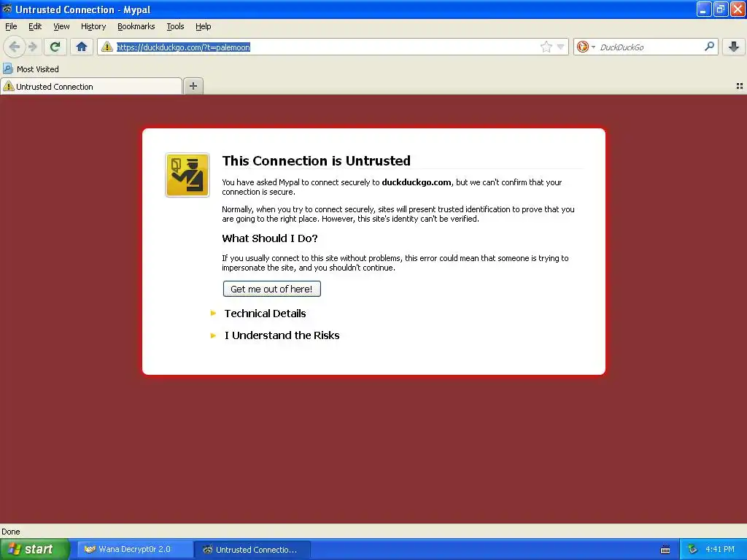Click the tray icon next to clock
This screenshot has height=560, width=747.
(693, 549)
